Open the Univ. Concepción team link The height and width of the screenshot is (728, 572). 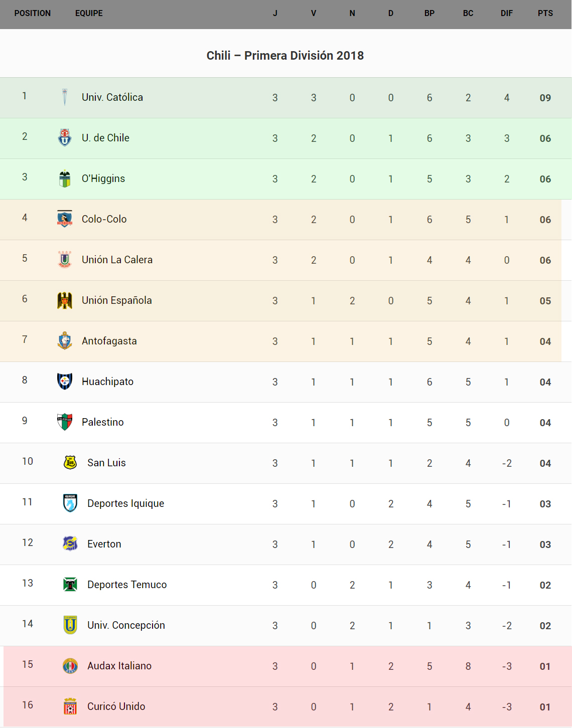[126, 625]
